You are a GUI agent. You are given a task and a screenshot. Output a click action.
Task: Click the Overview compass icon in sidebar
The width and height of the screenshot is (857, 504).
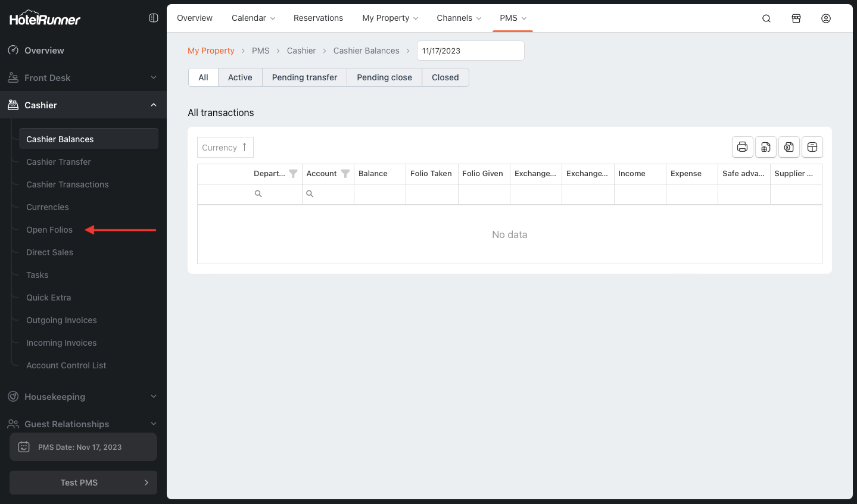coord(13,50)
